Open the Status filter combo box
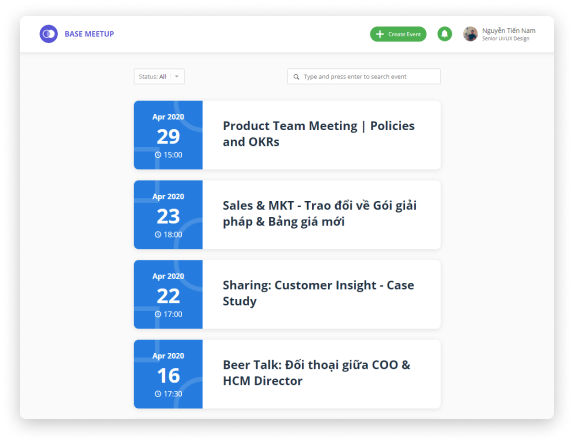 (x=159, y=77)
